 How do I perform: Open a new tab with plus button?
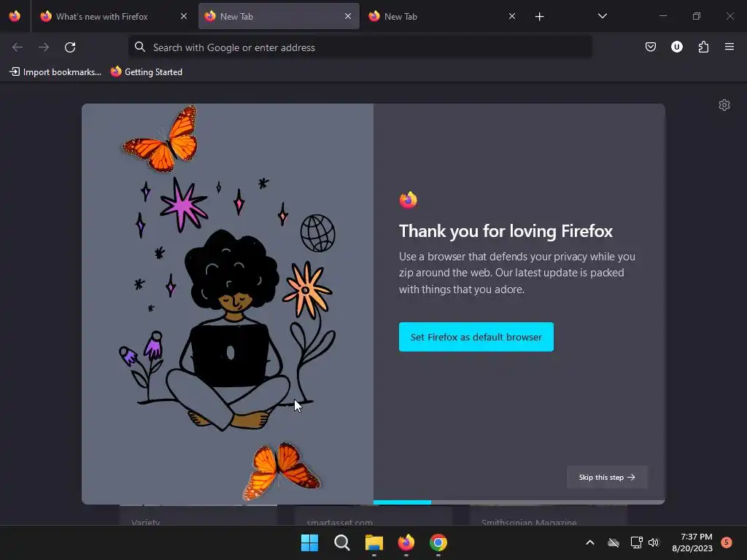tap(539, 17)
